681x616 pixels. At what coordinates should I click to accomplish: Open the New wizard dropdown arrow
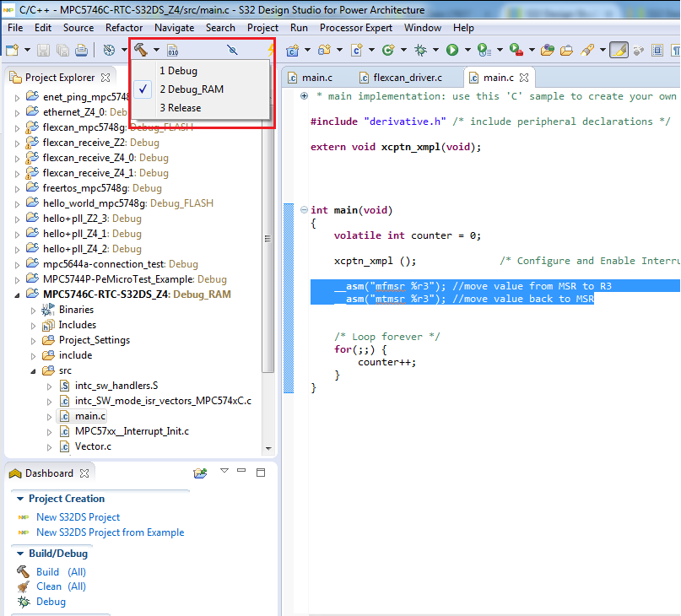click(27, 50)
